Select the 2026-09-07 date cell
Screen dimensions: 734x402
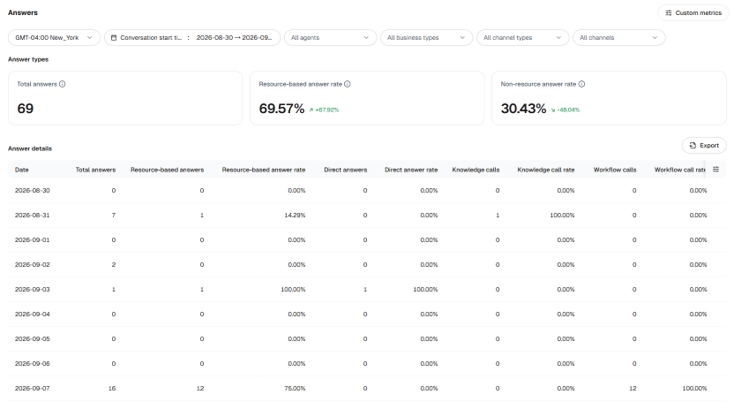pyautogui.click(x=32, y=388)
